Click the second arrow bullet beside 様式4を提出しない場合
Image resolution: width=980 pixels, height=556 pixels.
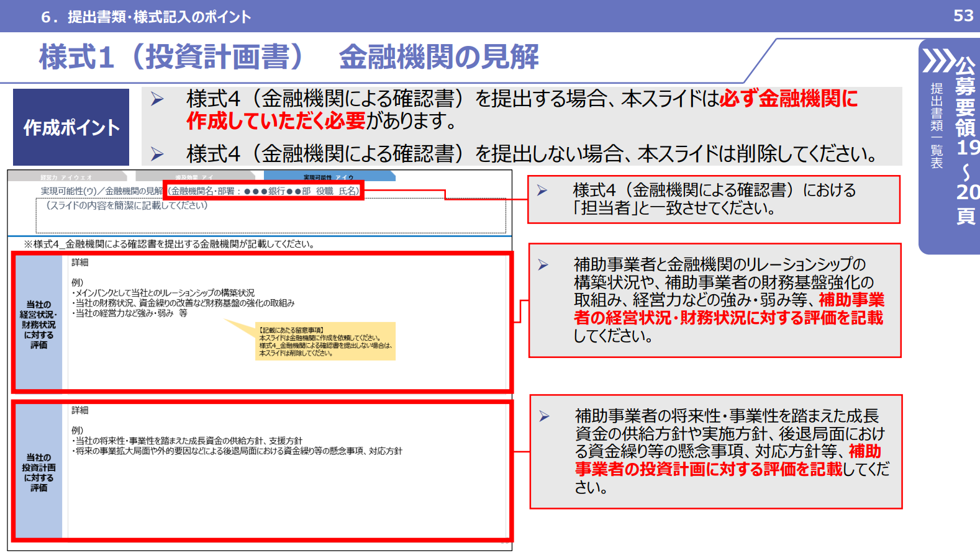(x=157, y=154)
